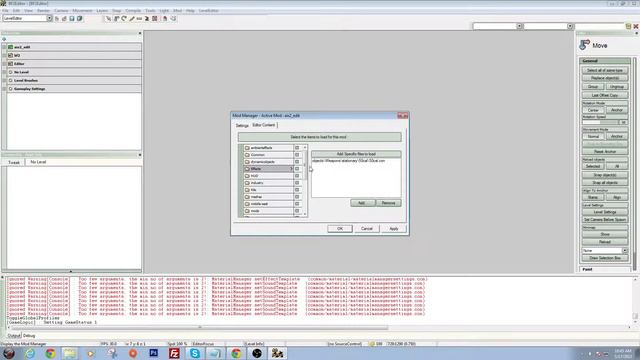Click OK in Mod Manager dialog
Viewport: 640px width, 360px height.
coord(340,229)
